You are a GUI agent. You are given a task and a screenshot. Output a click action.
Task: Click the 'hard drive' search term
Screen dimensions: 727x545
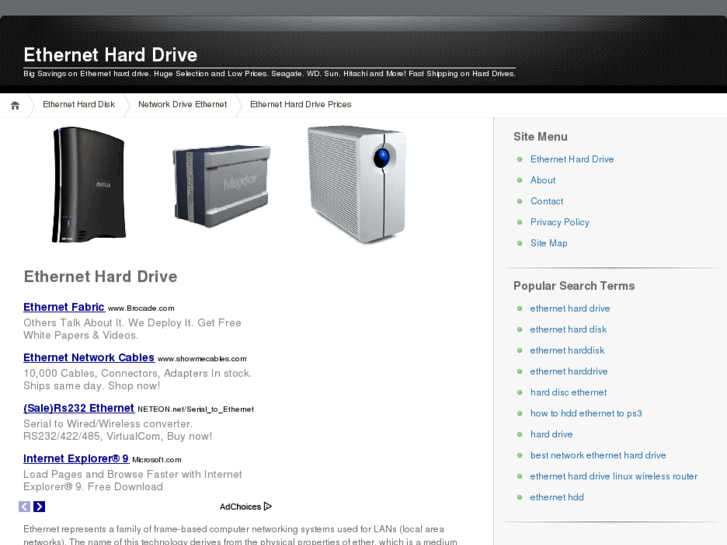pyautogui.click(x=551, y=434)
